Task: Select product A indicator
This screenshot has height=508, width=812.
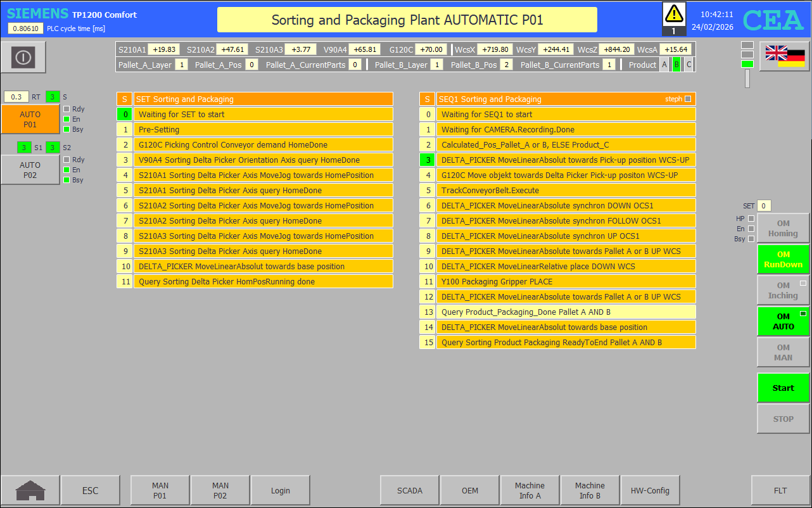Action: 664,65
